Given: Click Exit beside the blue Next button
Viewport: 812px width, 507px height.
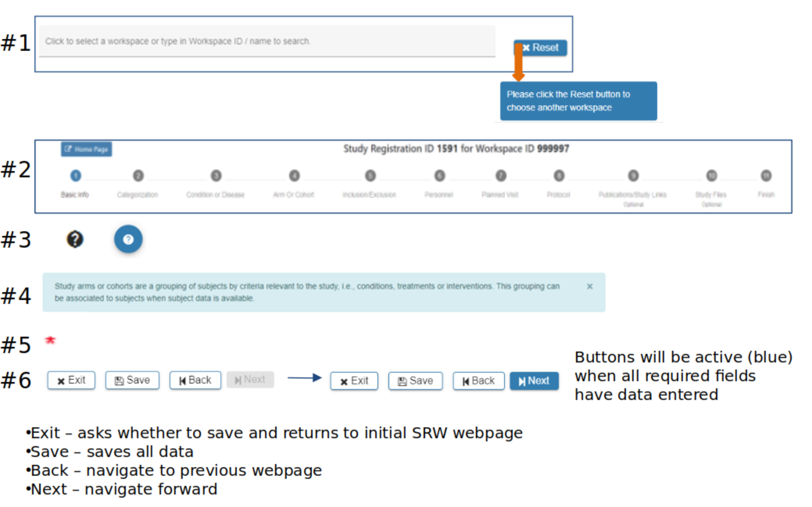Looking at the screenshot, I should tap(354, 381).
